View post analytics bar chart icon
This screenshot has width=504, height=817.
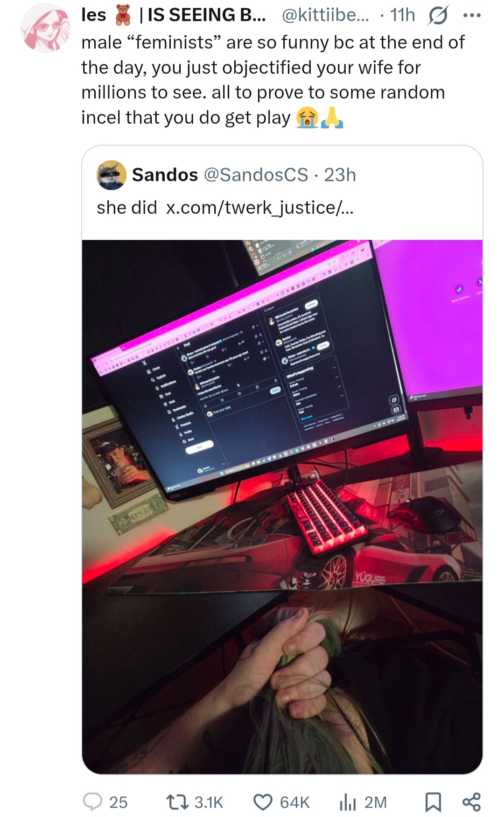click(348, 802)
